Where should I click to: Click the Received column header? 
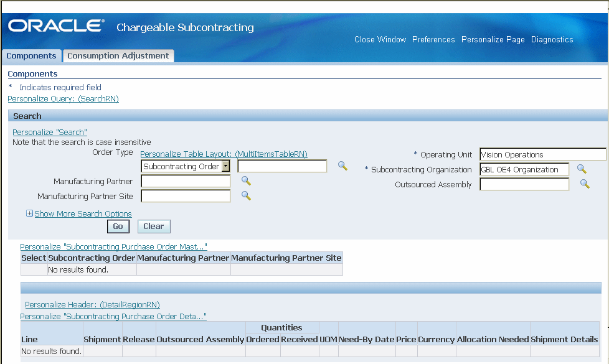tap(300, 339)
